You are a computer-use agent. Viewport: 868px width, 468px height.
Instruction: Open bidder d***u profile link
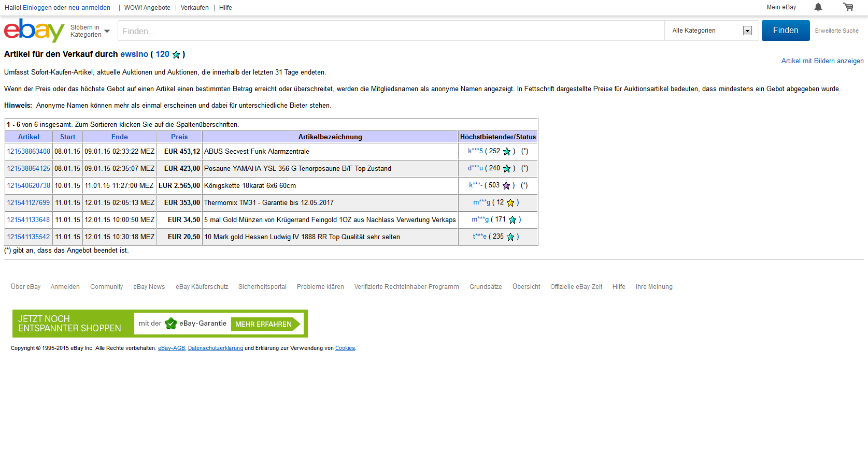click(x=475, y=168)
